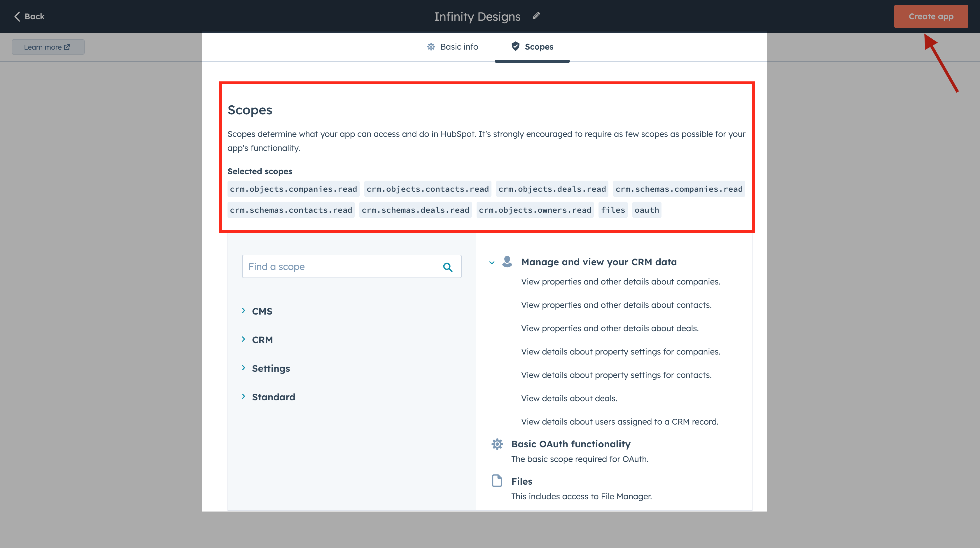Click the pencil edit icon beside Infinity Designs
The image size is (980, 548).
[536, 16]
